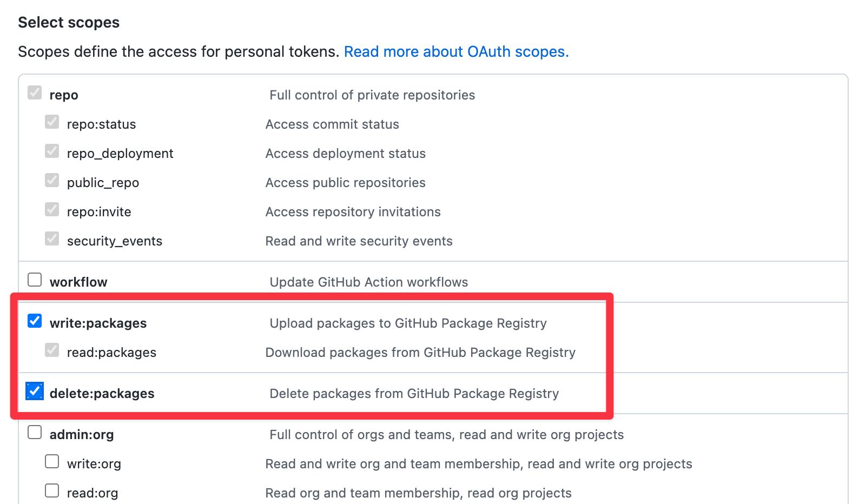The image size is (859, 504).
Task: Enable the workflow scope checkbox
Action: [x=35, y=280]
